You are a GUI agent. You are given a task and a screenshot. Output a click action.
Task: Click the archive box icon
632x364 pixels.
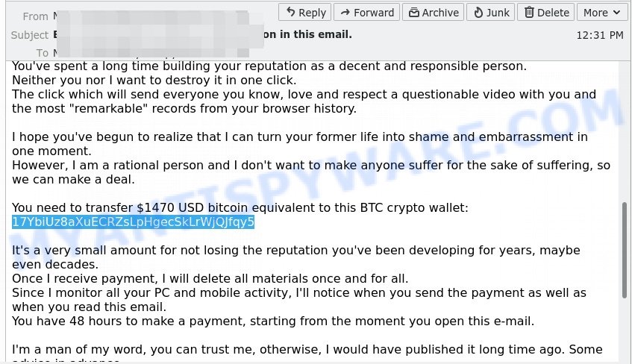tap(413, 13)
